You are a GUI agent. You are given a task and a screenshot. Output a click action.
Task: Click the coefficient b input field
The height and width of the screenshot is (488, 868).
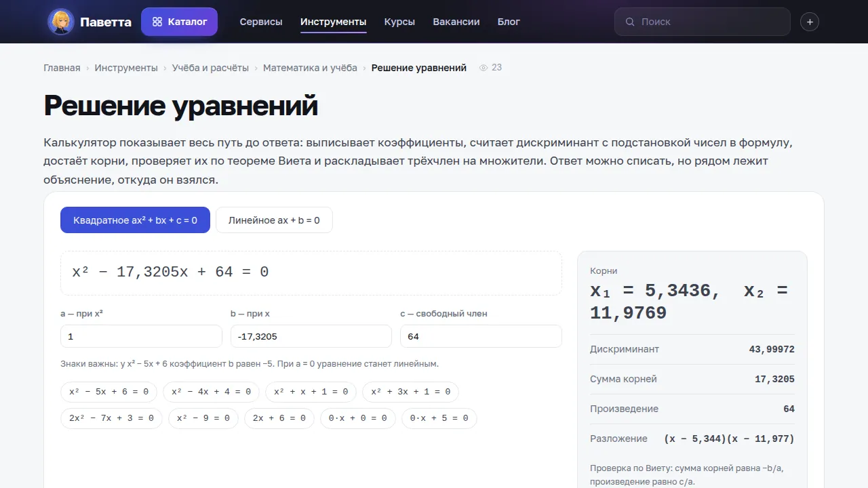(311, 336)
